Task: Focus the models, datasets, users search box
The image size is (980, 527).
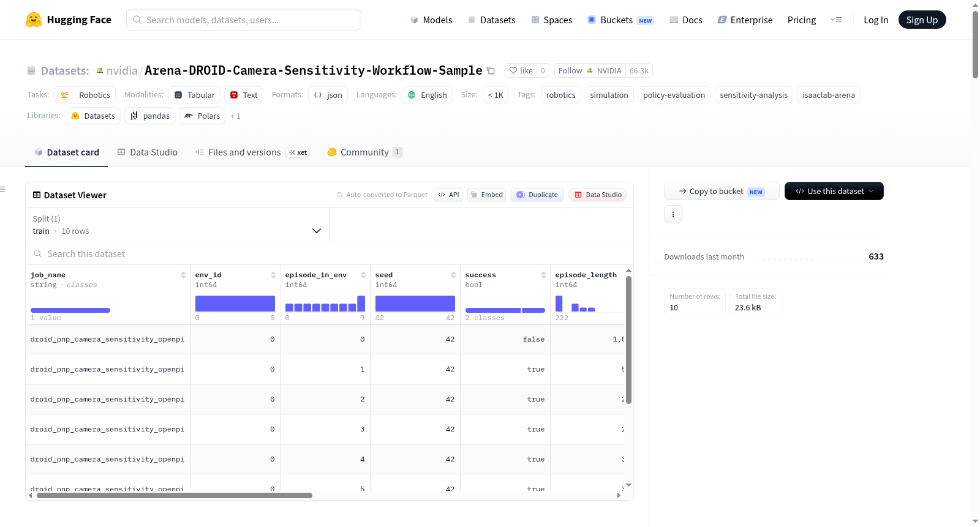Action: click(x=244, y=20)
